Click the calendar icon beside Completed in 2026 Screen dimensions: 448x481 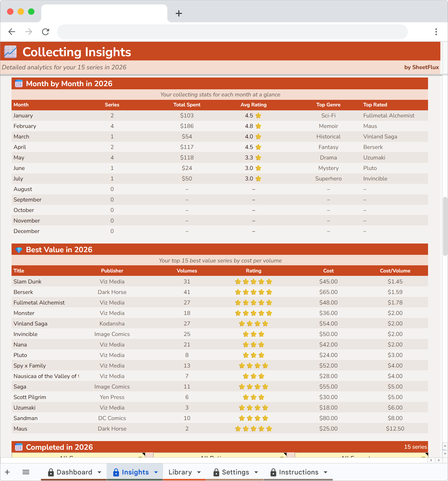[18, 447]
